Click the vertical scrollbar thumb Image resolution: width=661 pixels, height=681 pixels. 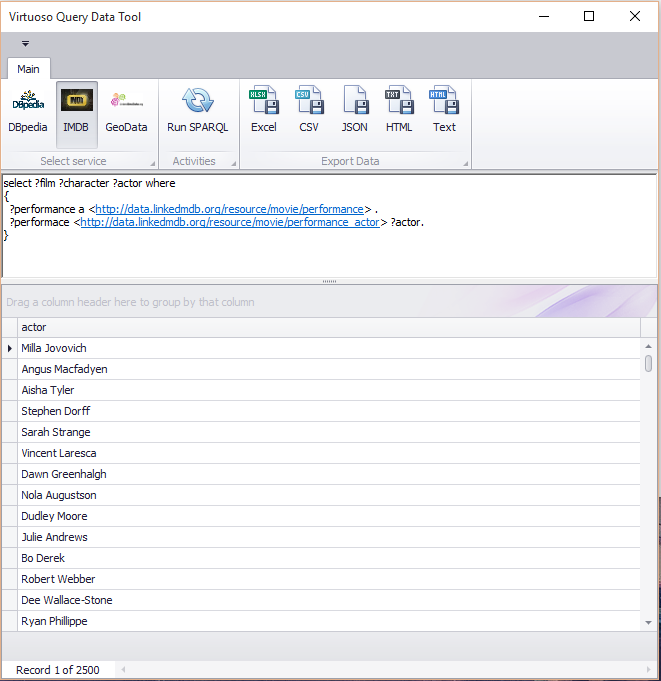648,364
